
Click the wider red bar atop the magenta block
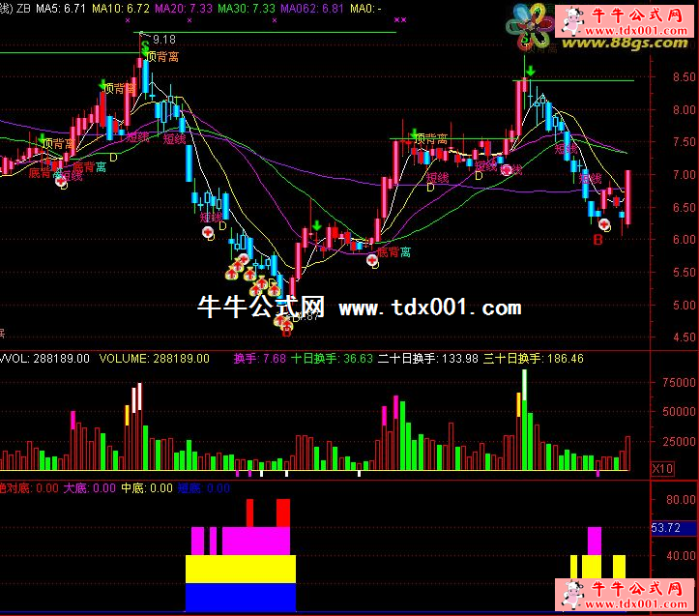click(283, 513)
